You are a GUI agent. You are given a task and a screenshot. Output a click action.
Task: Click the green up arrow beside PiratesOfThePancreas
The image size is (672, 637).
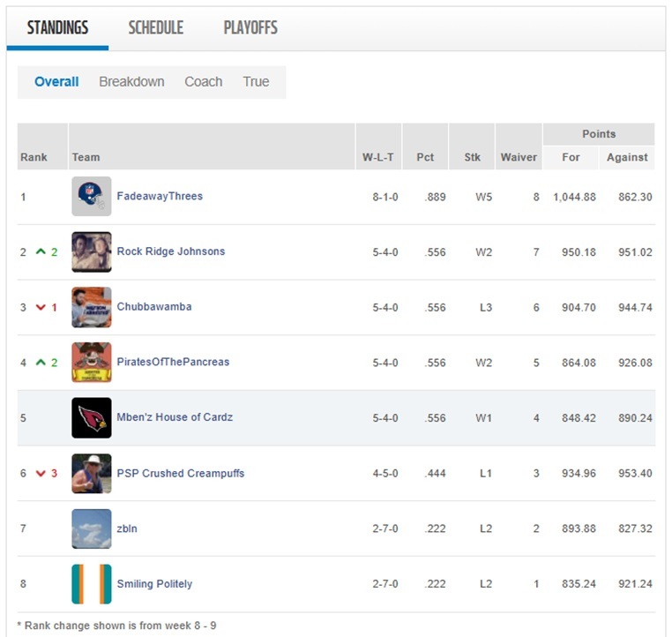(41, 363)
